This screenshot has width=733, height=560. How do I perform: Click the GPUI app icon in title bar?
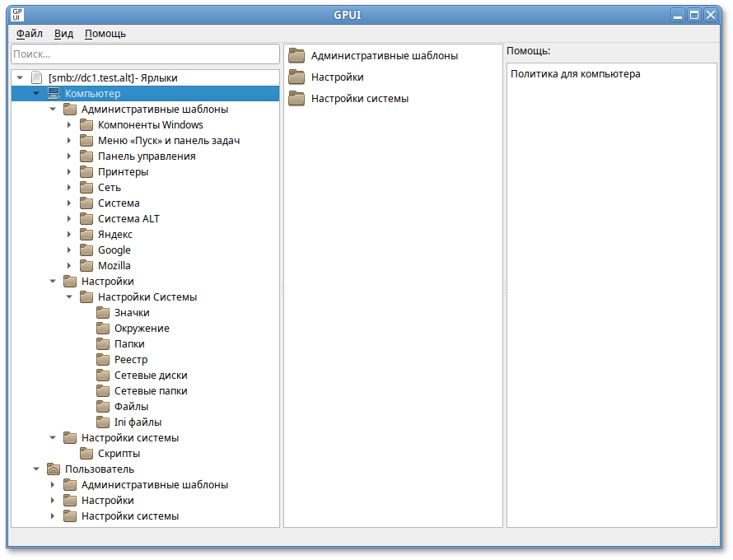(17, 14)
